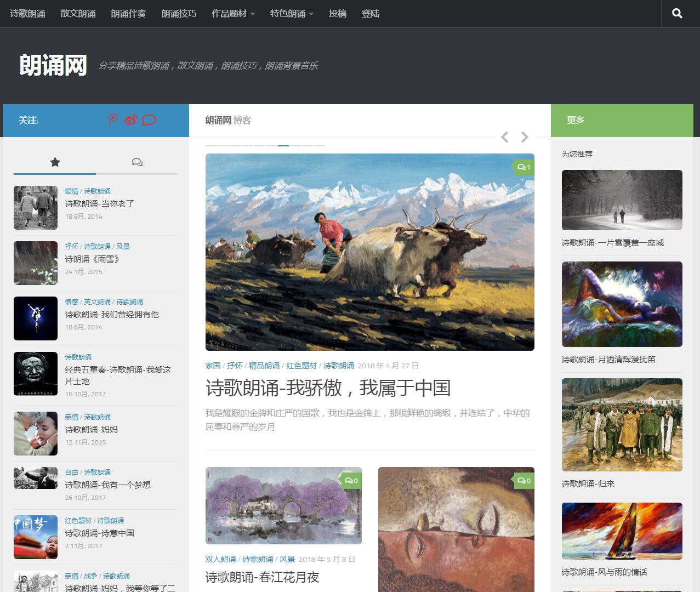This screenshot has width=700, height=592.
Task: Open the 投稿 menu item
Action: coord(338,14)
